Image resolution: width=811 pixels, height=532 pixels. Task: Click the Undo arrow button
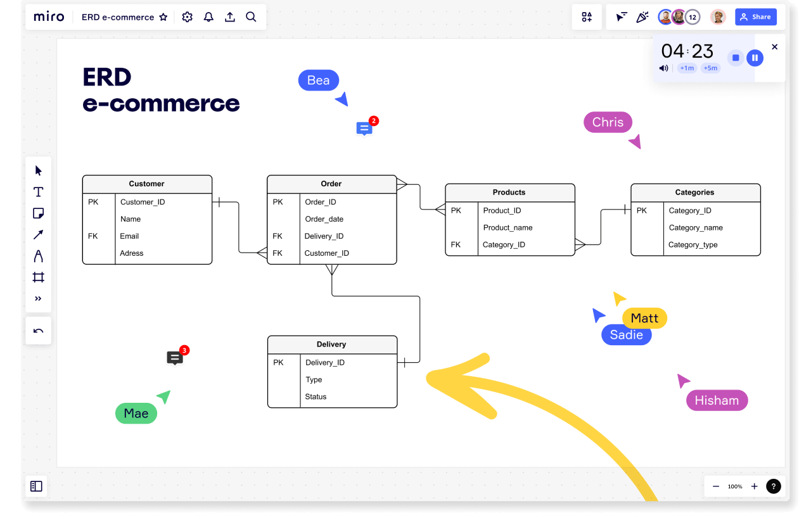click(x=39, y=331)
